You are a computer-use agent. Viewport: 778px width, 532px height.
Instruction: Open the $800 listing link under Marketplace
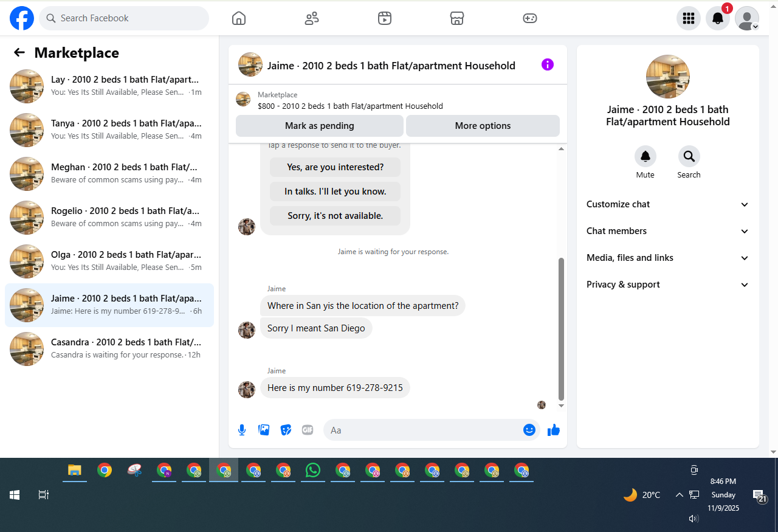350,106
